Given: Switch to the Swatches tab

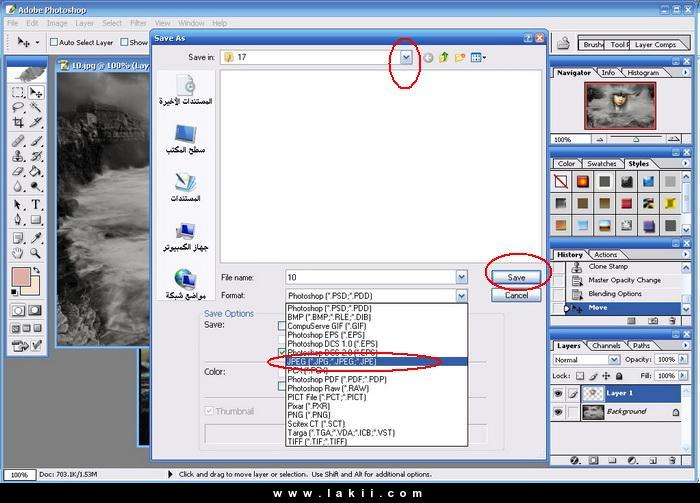Looking at the screenshot, I should pos(601,163).
